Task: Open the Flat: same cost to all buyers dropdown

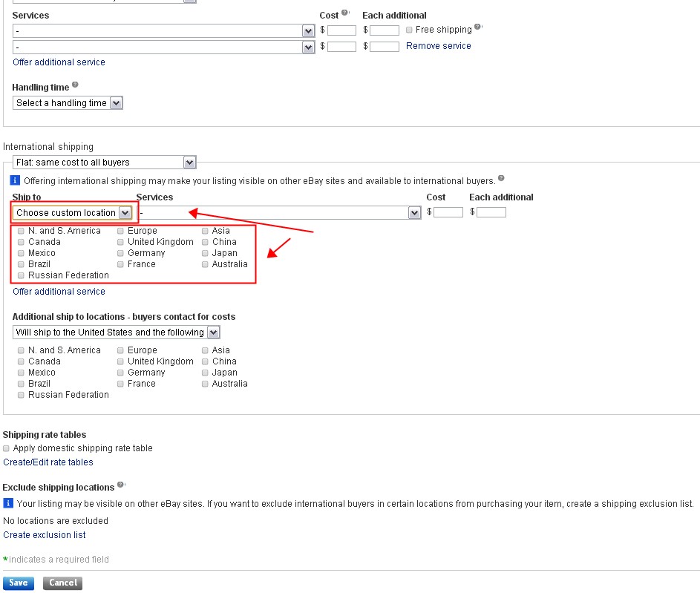Action: pyautogui.click(x=105, y=163)
